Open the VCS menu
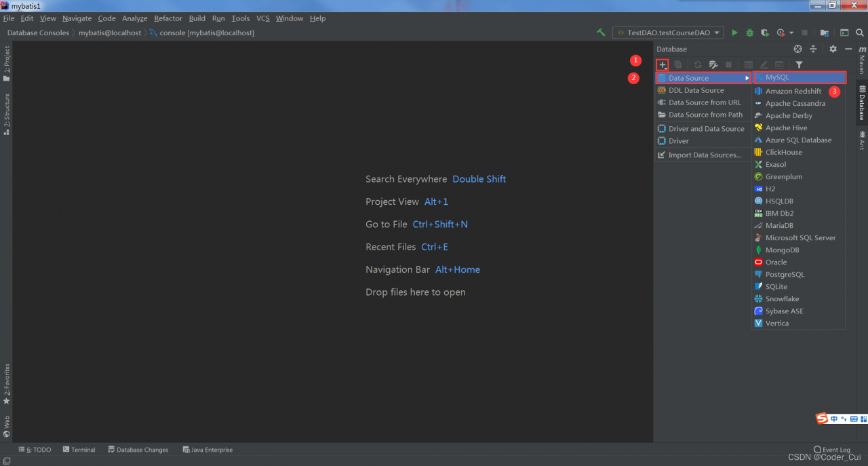 click(x=263, y=18)
